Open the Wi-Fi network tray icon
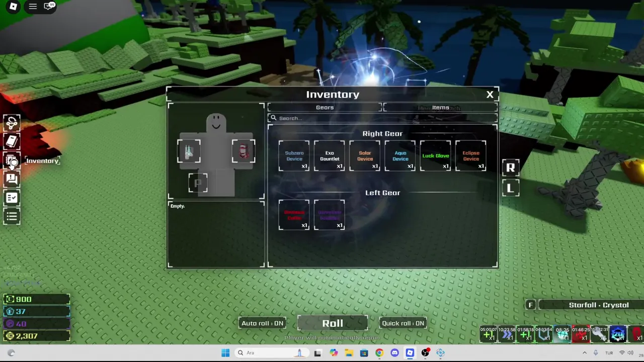The image size is (644, 362). click(x=622, y=353)
